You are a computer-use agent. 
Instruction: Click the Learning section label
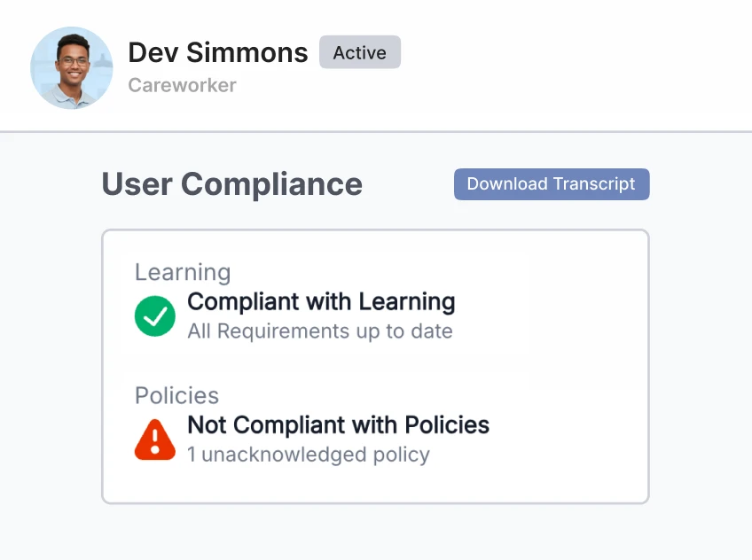(x=183, y=273)
